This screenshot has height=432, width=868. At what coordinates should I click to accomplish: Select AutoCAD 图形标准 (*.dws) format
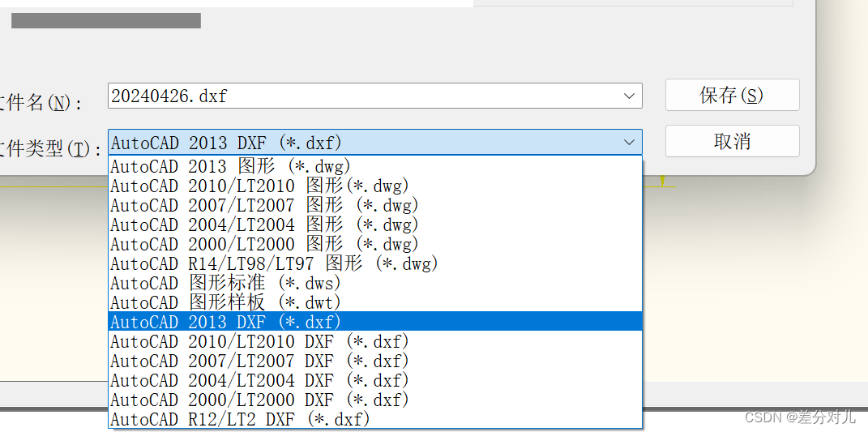(x=375, y=282)
